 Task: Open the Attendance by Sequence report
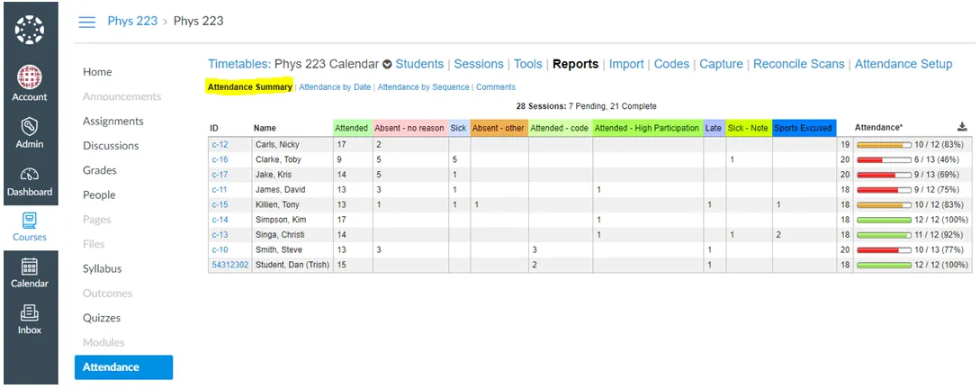423,87
